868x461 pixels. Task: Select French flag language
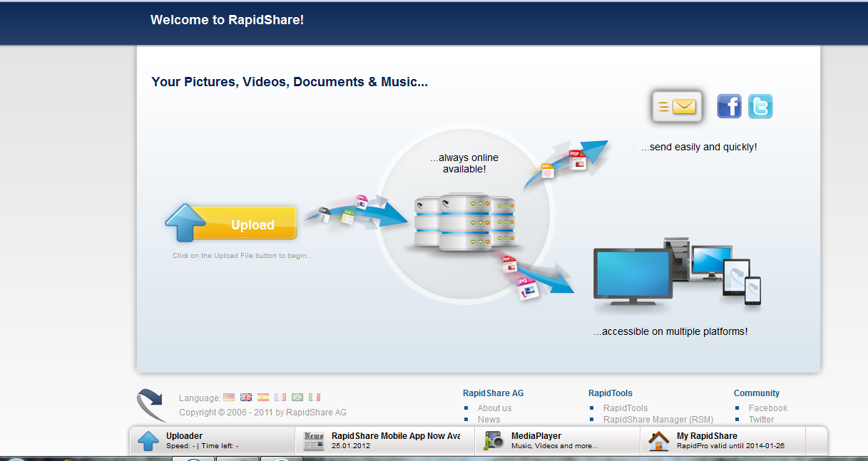pyautogui.click(x=280, y=398)
